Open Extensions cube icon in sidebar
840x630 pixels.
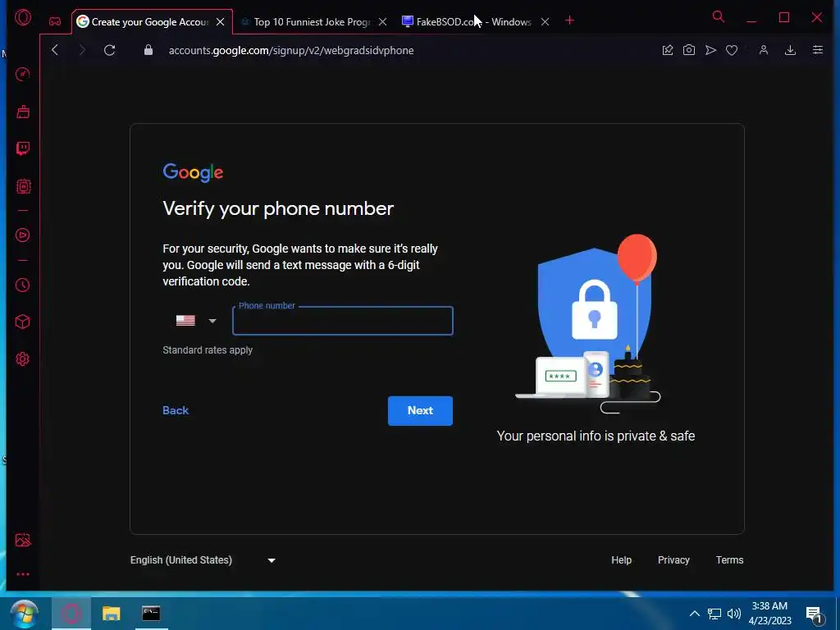pyautogui.click(x=22, y=322)
